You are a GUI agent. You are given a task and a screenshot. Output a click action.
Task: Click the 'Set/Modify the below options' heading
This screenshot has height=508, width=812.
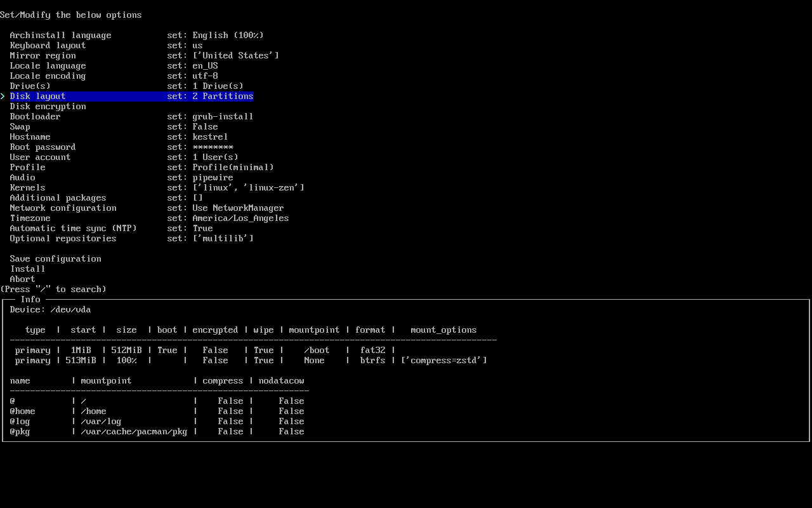tap(71, 15)
